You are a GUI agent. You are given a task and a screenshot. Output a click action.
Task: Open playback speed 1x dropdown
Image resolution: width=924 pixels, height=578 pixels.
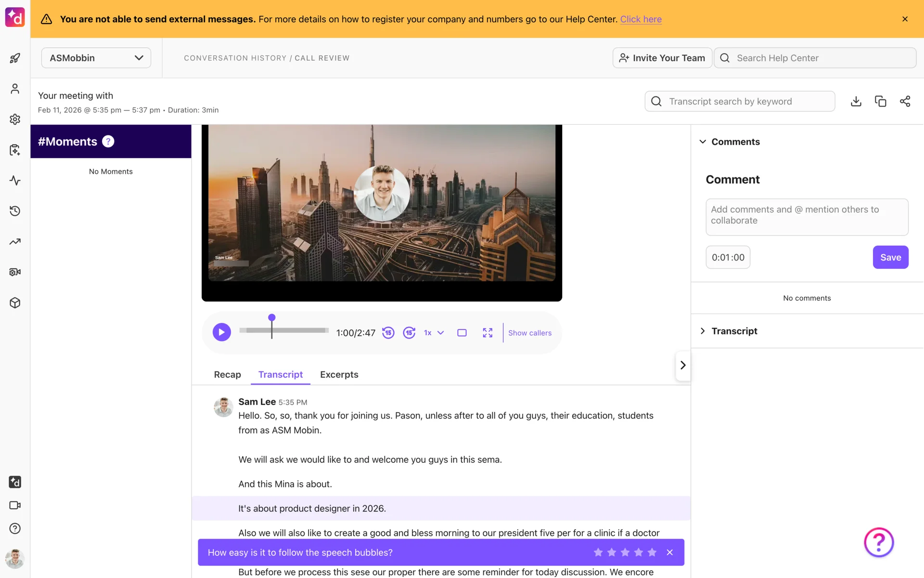[x=434, y=333]
